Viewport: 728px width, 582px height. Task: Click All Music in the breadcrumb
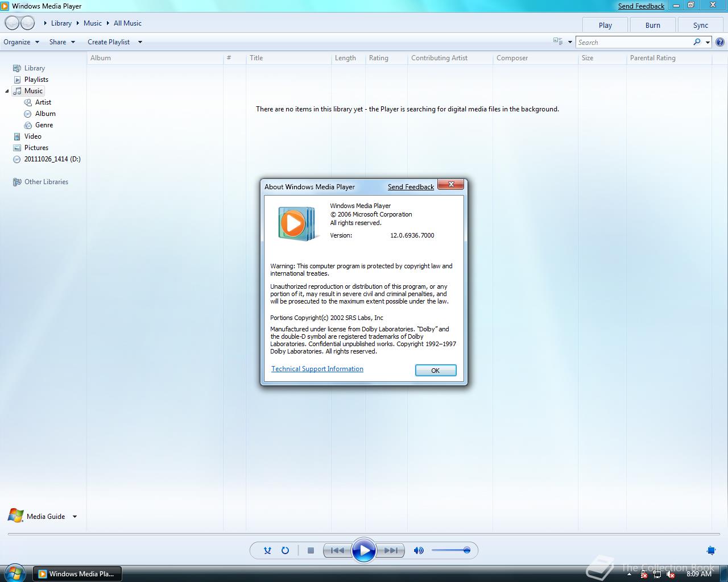127,23
